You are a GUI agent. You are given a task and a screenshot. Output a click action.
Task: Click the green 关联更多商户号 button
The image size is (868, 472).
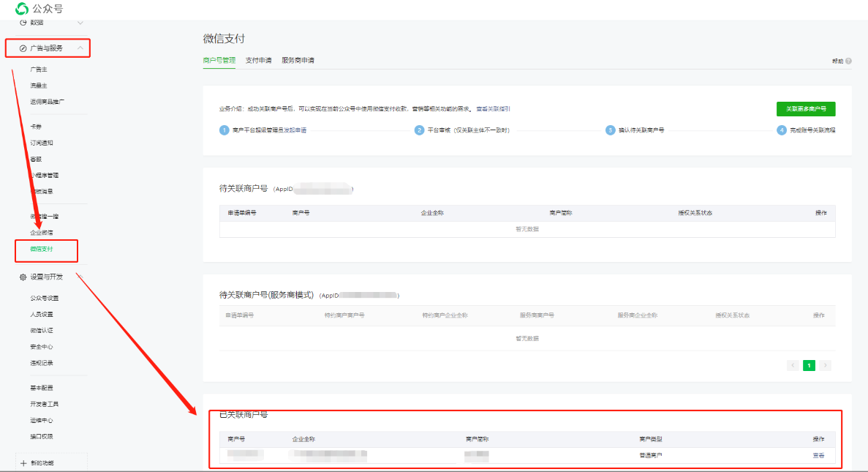tap(805, 109)
